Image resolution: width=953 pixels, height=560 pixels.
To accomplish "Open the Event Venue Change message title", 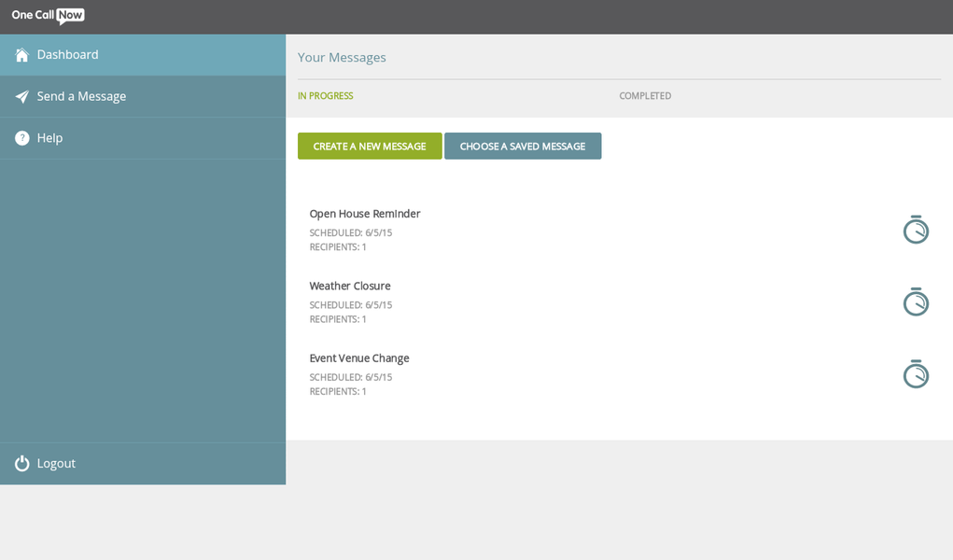I will tap(359, 358).
